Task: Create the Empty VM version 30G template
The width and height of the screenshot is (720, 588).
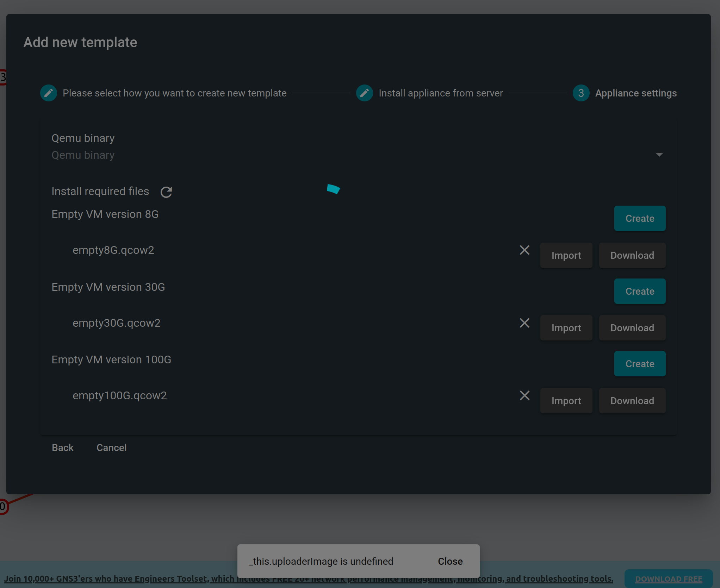Action: coord(640,291)
